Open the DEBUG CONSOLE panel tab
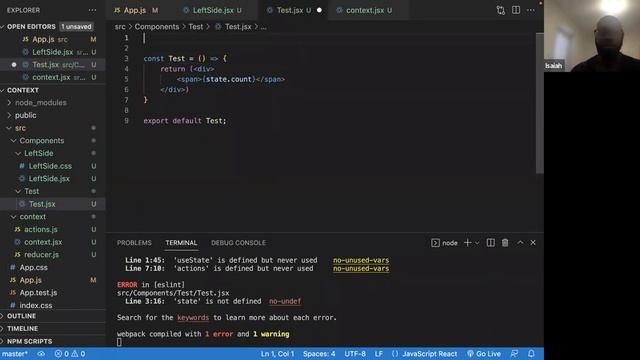 [238, 243]
